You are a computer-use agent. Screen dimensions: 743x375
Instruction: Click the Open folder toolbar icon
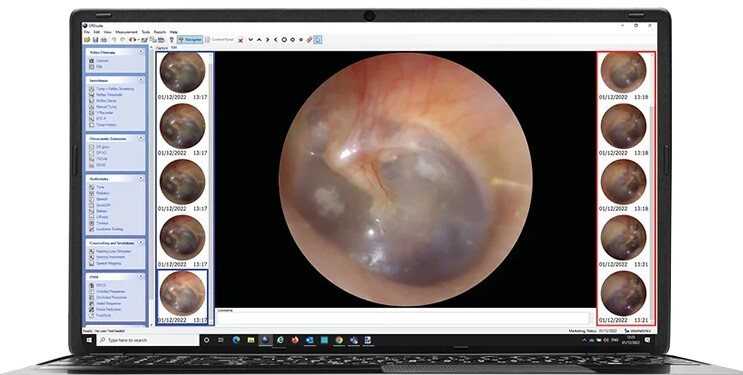[87, 40]
